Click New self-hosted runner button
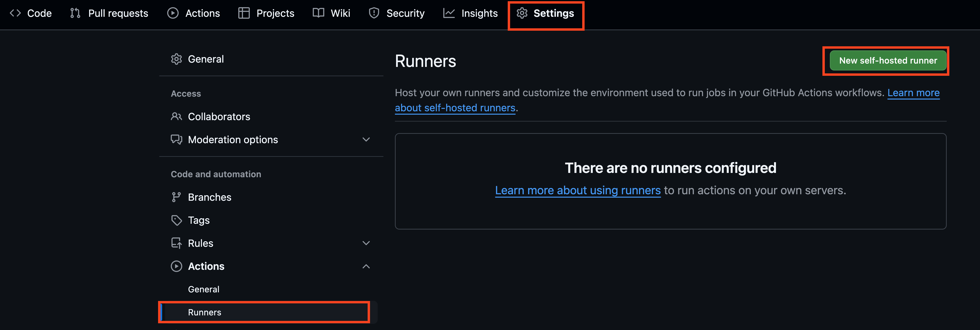The width and height of the screenshot is (980, 330). click(888, 61)
